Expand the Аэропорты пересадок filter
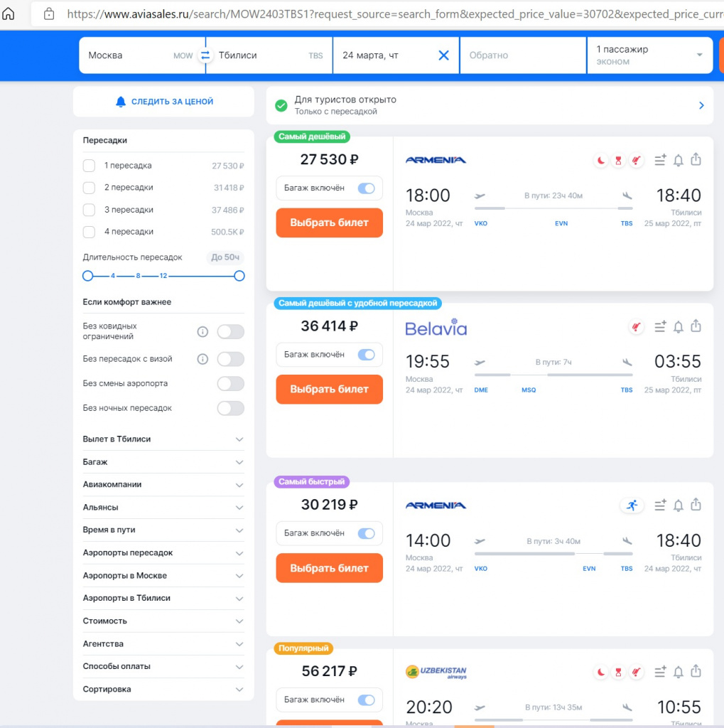This screenshot has width=724, height=728. (x=163, y=552)
